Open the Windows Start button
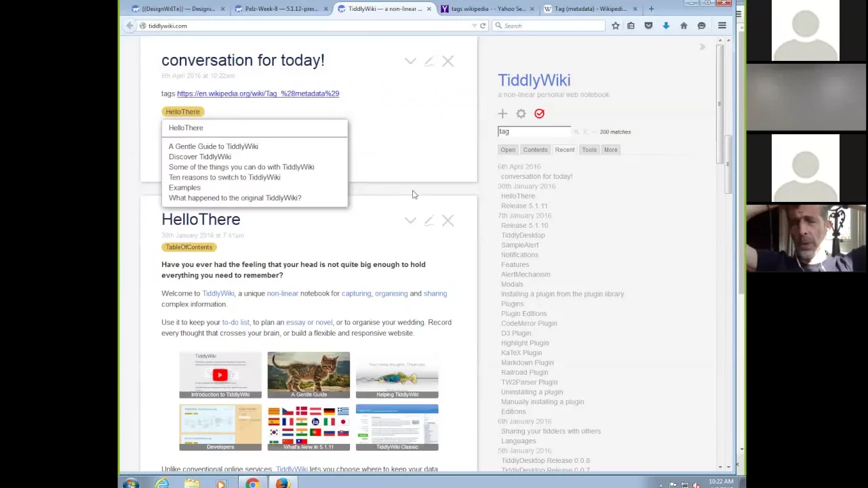Screen dimensions: 868x488 pos(131,483)
